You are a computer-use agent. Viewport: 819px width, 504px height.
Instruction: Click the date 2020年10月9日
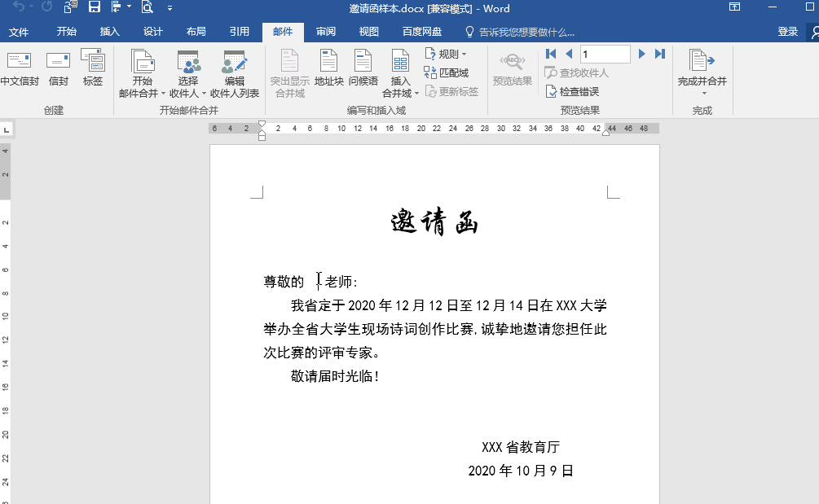pos(521,471)
